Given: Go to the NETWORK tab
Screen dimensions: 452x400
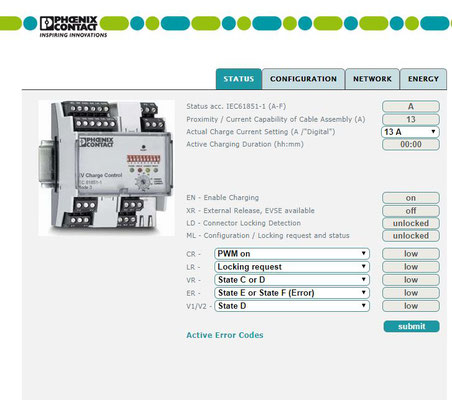Looking at the screenshot, I should point(372,79).
